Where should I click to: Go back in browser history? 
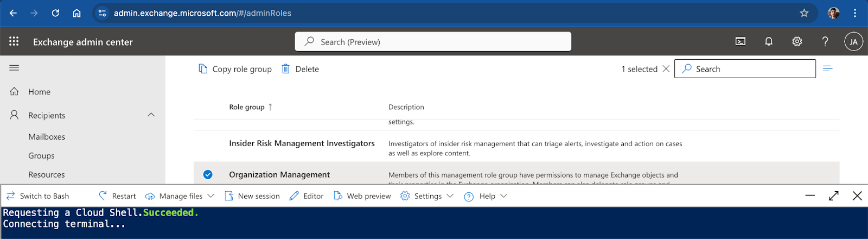pos(13,13)
